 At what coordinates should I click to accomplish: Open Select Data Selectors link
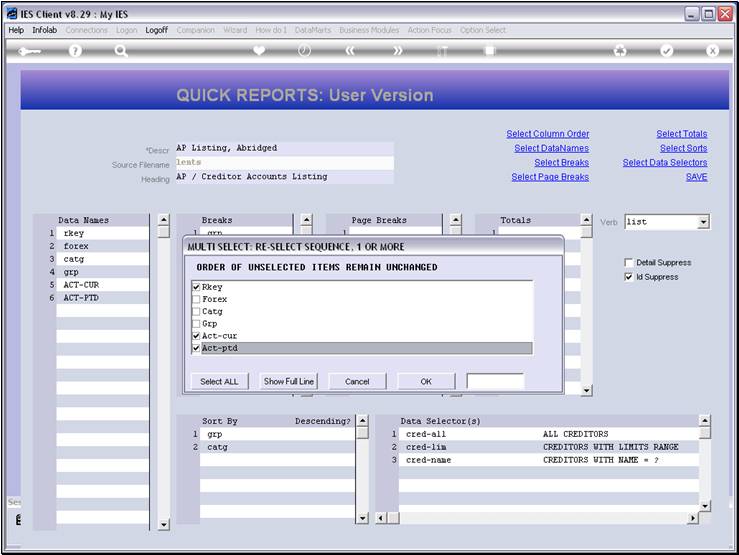click(x=665, y=163)
